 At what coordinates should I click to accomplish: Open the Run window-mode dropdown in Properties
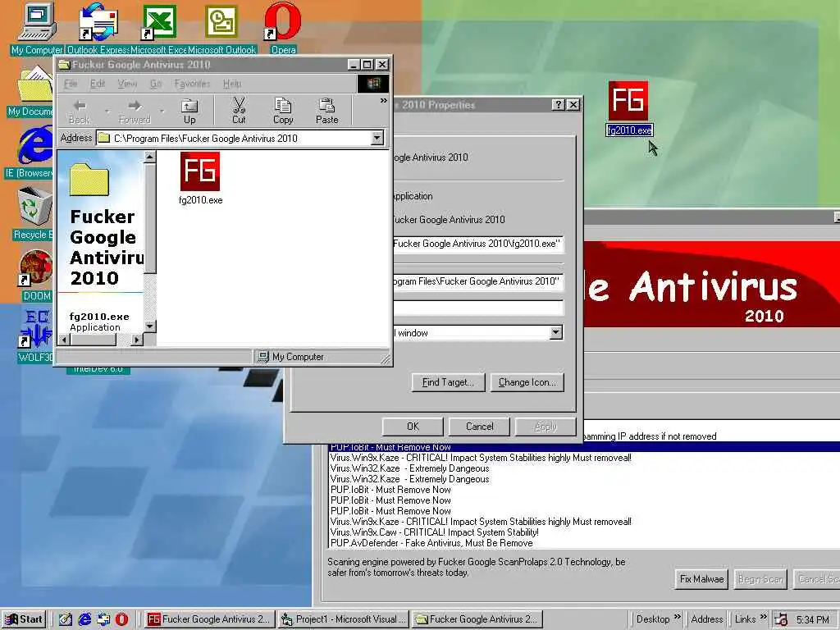click(x=556, y=333)
